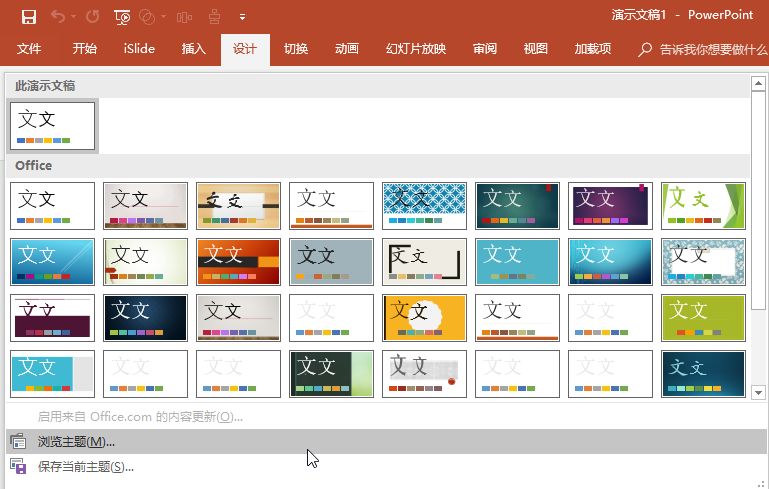Click the Redo/Repeat icon
The width and height of the screenshot is (769, 489).
pos(93,17)
